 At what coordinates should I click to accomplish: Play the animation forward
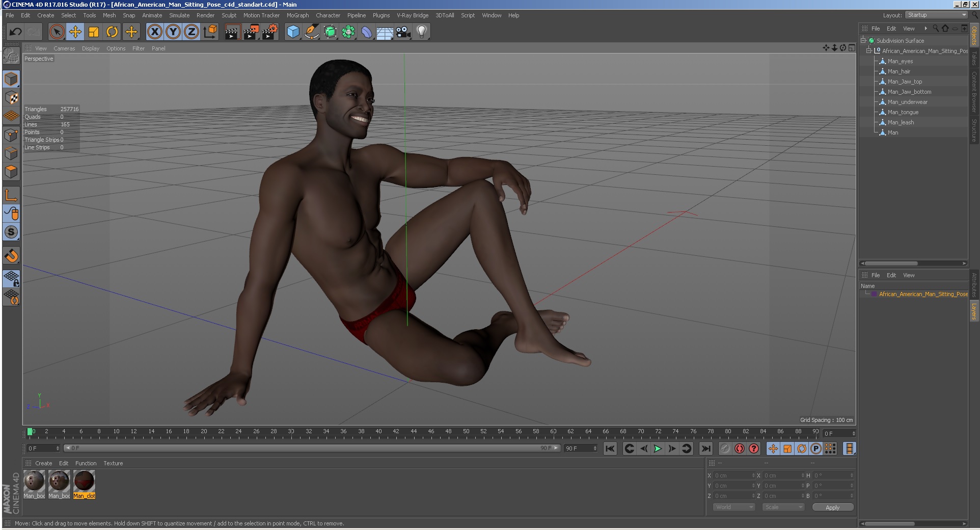click(x=658, y=448)
